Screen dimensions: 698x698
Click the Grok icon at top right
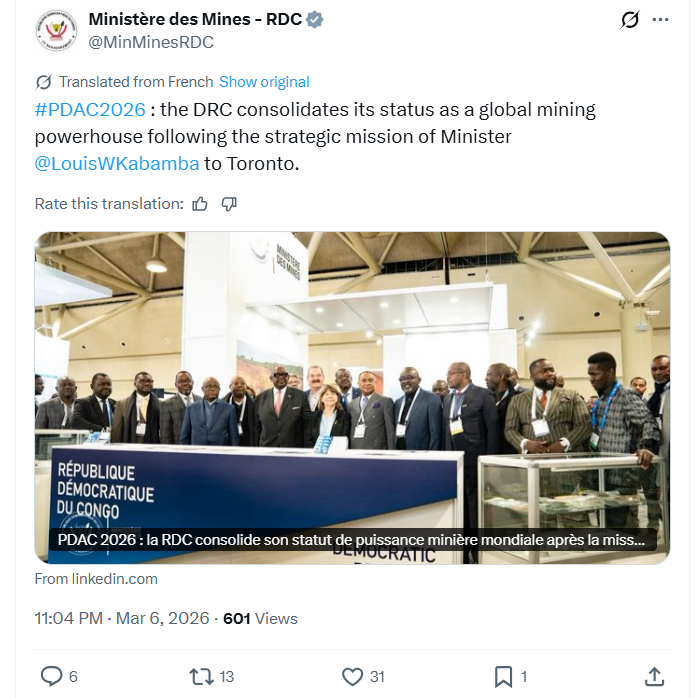tap(629, 20)
